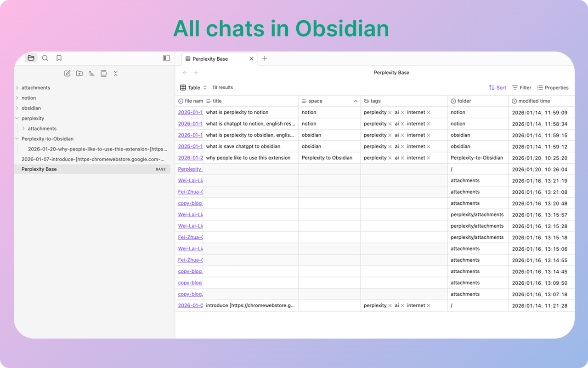Select the Perplexity Base tab
588x368 pixels.
point(220,59)
